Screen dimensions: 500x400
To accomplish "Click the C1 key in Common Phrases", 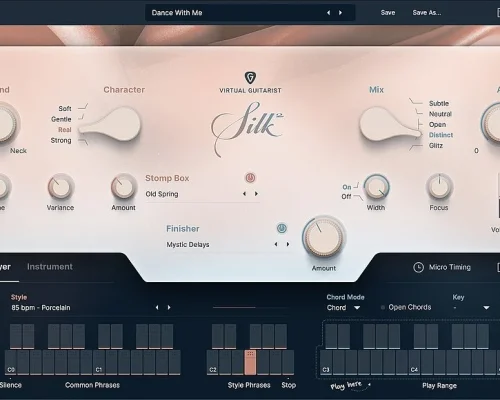I will point(99,362).
